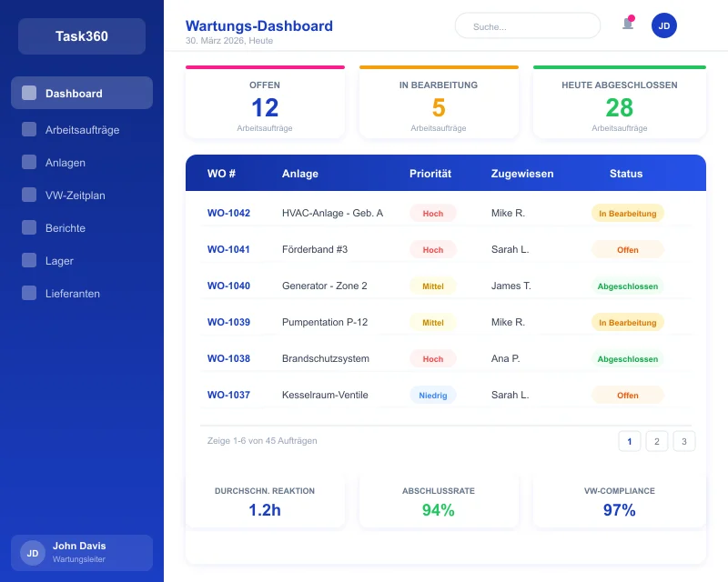The height and width of the screenshot is (582, 728).
Task: Open work order WO-1037
Action: click(x=228, y=395)
